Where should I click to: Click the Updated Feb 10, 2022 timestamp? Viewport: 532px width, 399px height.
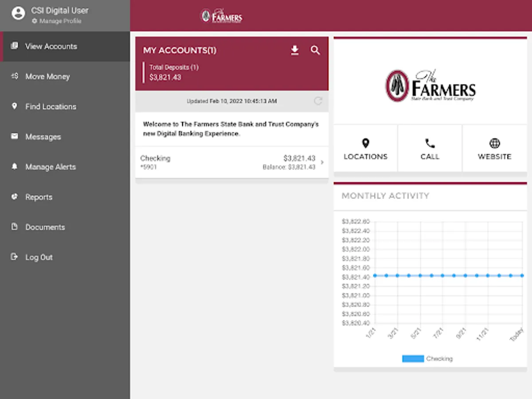click(231, 101)
